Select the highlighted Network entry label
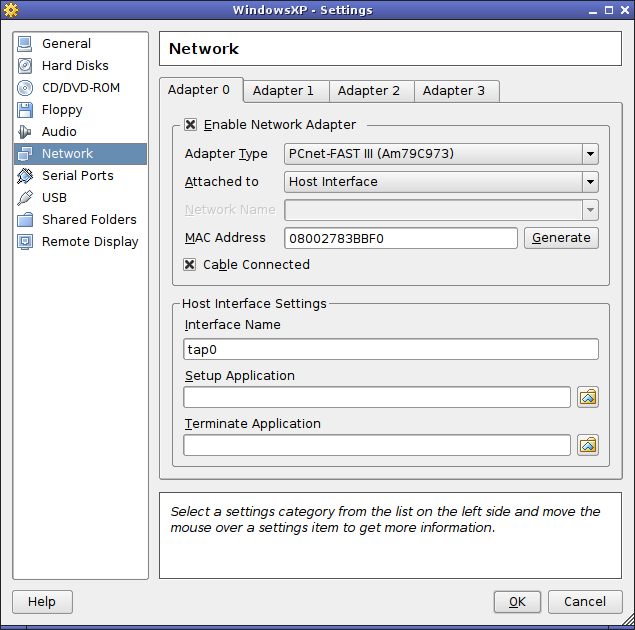The height and width of the screenshot is (630, 635). (68, 154)
